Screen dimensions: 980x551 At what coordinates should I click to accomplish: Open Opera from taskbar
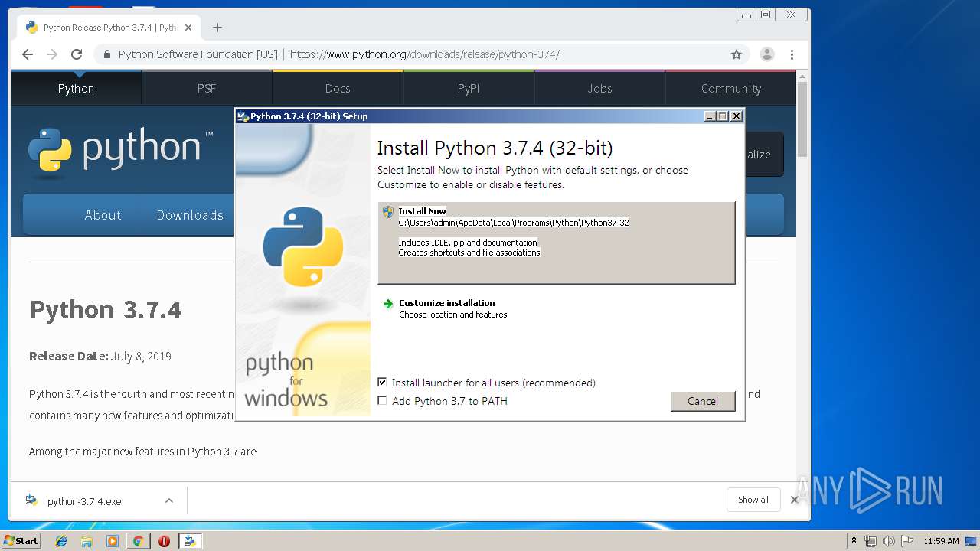click(x=164, y=541)
